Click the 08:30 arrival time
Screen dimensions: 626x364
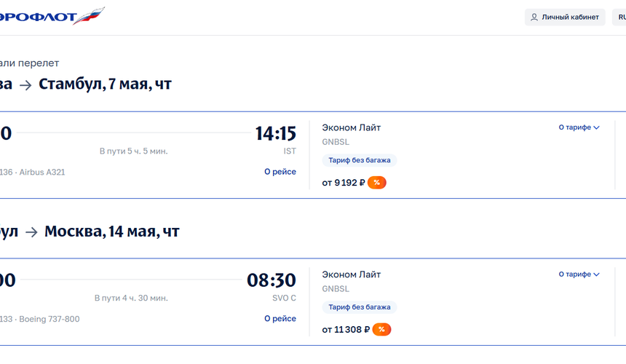(271, 280)
